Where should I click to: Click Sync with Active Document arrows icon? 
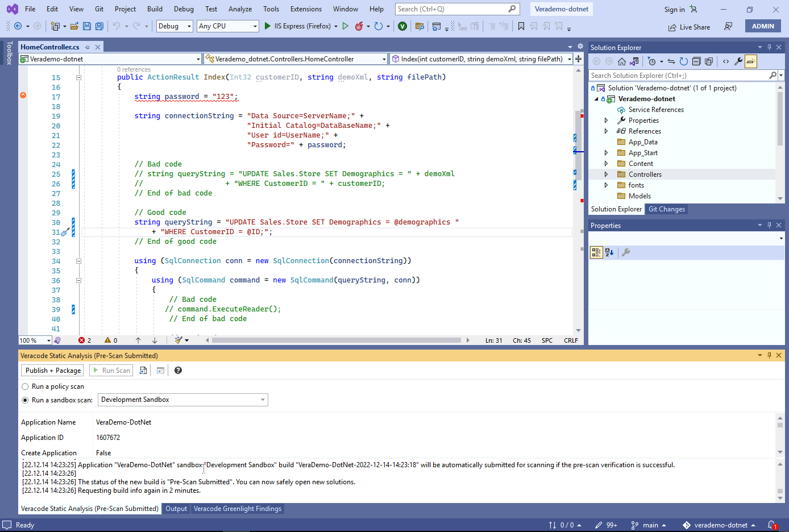click(x=671, y=61)
